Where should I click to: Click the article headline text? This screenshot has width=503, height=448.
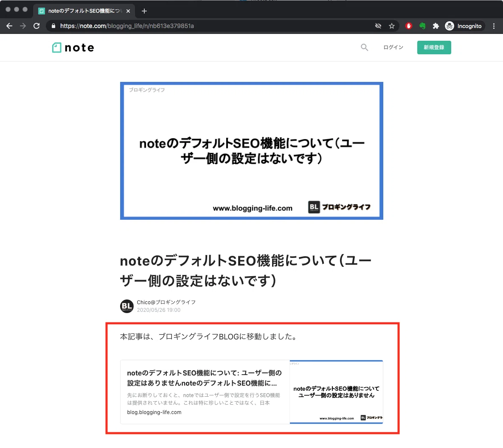(246, 270)
